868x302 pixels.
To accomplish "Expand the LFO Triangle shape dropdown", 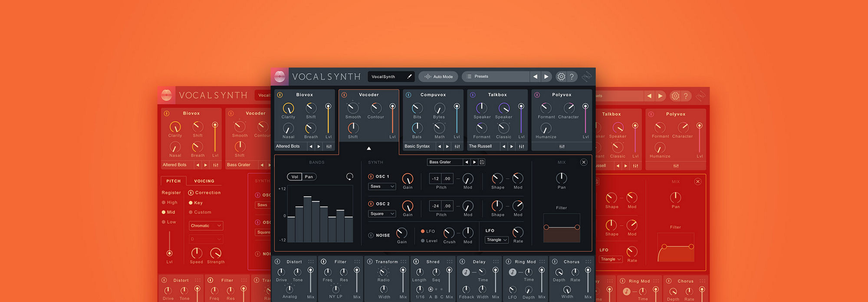I will click(496, 240).
